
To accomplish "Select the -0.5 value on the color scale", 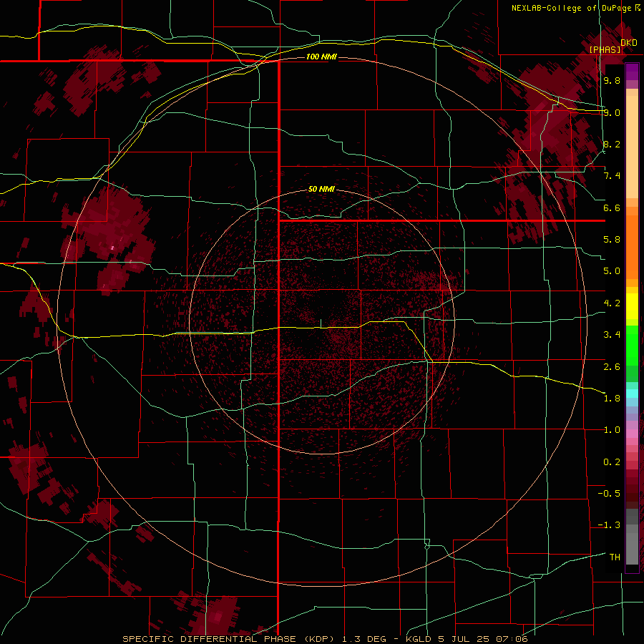I will [x=609, y=494].
